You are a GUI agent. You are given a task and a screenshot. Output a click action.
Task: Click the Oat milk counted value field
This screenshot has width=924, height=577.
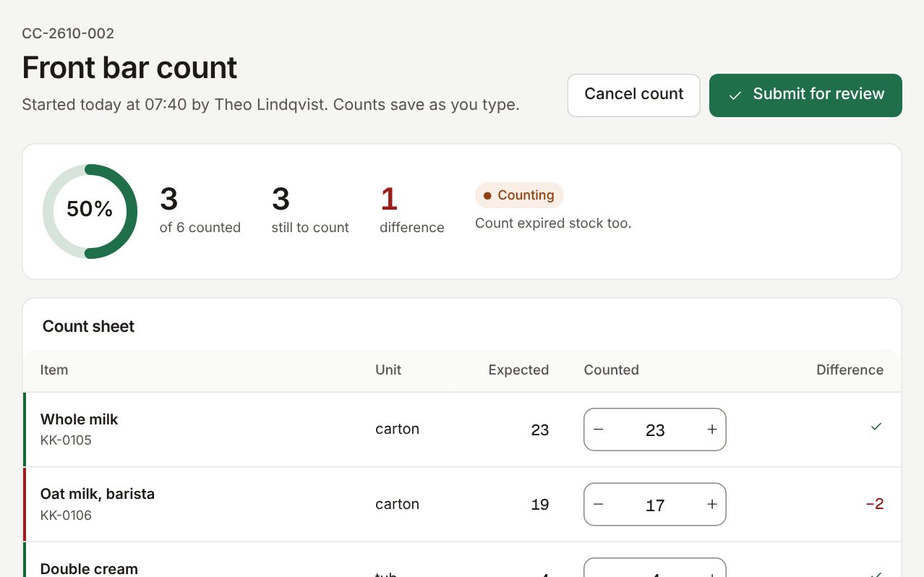click(655, 505)
